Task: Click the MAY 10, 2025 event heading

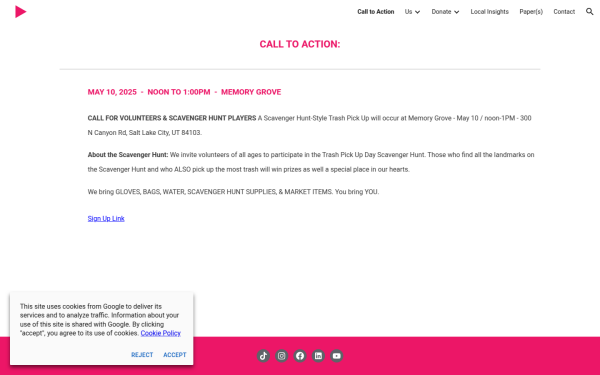Action: coord(184,92)
